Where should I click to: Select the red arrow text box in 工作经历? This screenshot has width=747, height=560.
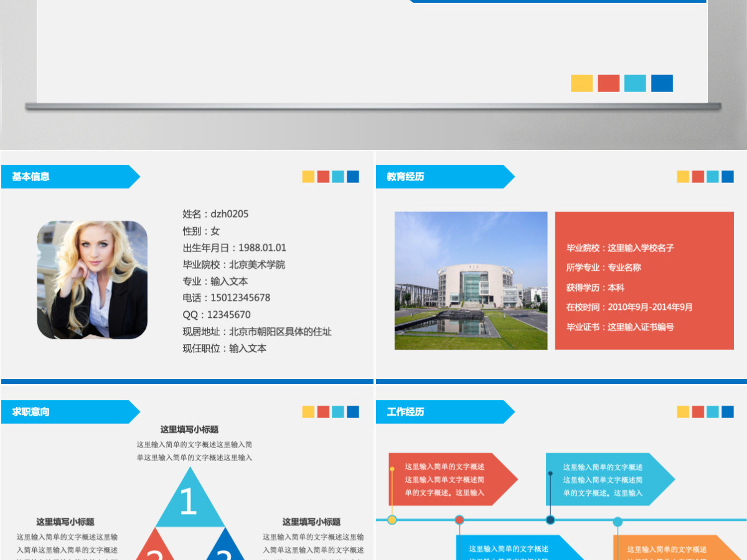tap(453, 479)
